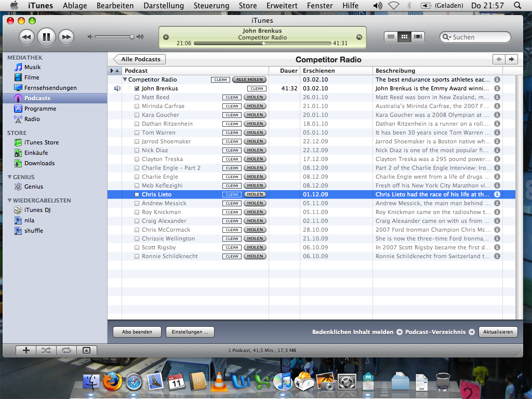Check the Mirinda Carfrae episode checkbox
The image size is (532, 399).
click(137, 106)
